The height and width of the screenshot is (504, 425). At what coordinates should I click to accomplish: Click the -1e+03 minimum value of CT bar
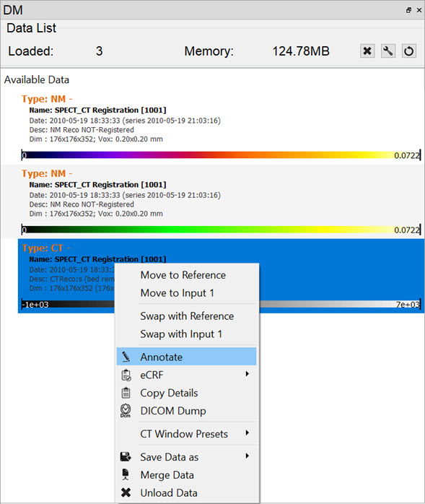click(35, 305)
